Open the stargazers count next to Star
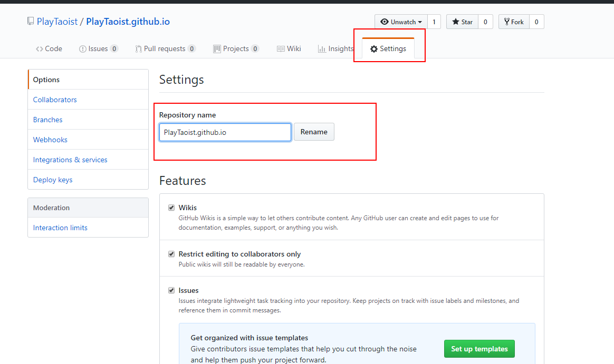Image resolution: width=614 pixels, height=364 pixels. coord(485,22)
